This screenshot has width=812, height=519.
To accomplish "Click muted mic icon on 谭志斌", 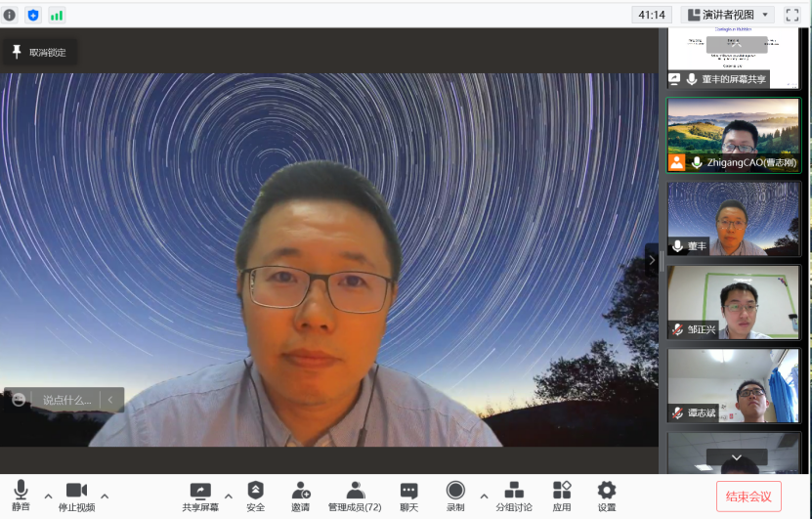I will pos(677,412).
